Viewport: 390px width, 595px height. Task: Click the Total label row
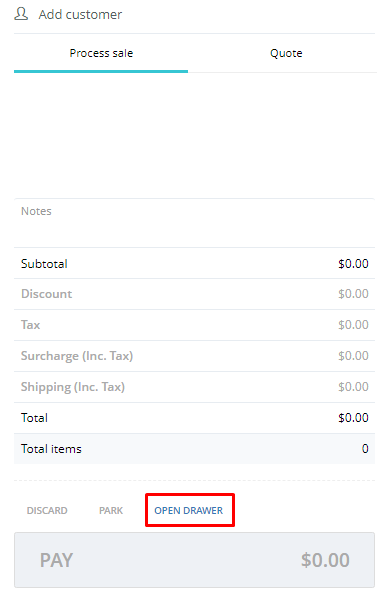pyautogui.click(x=194, y=418)
